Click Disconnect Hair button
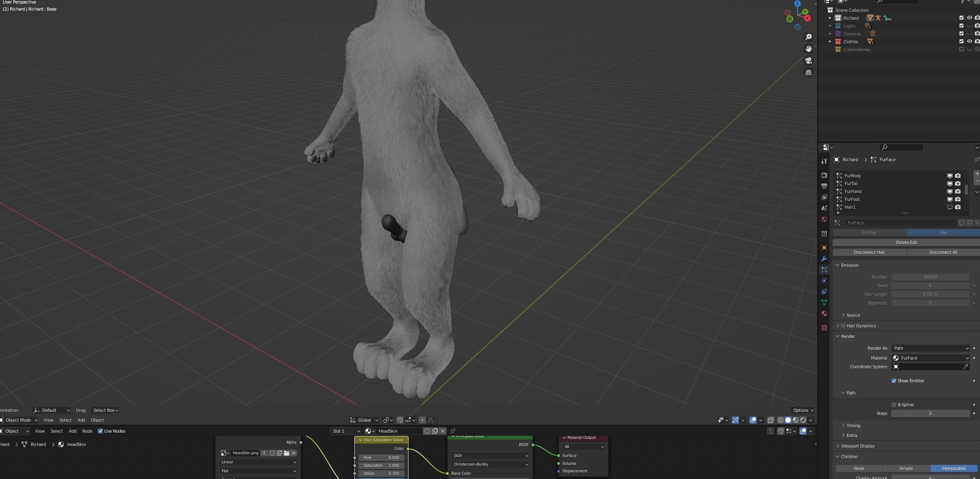 tap(869, 252)
